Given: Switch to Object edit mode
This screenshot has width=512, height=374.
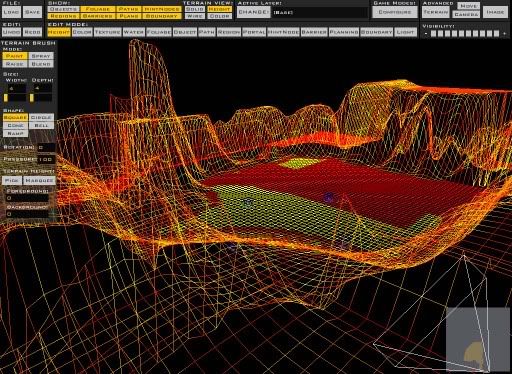Looking at the screenshot, I should point(185,32).
